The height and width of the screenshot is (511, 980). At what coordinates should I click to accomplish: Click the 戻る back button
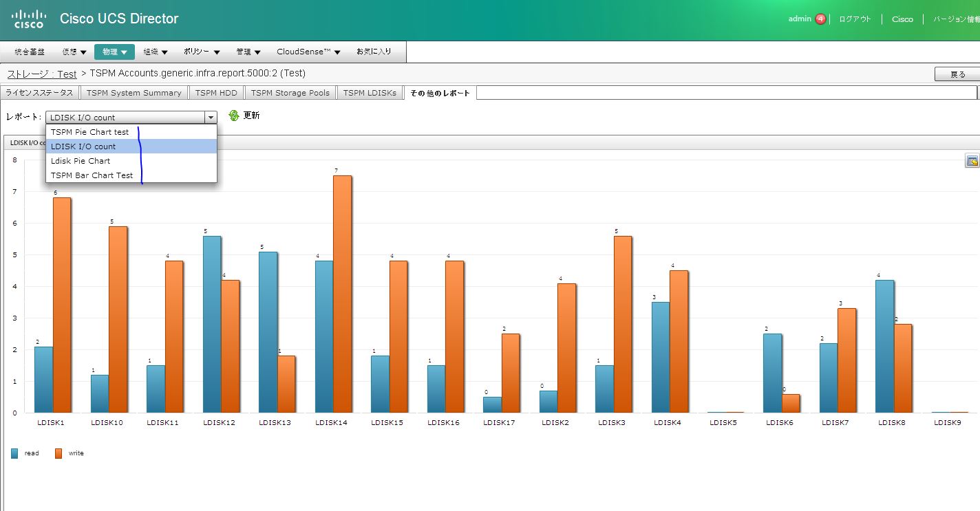pyautogui.click(x=957, y=74)
